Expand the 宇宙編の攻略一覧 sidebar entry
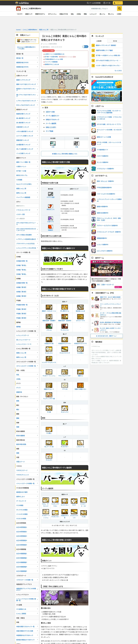 tap(27, 305)
